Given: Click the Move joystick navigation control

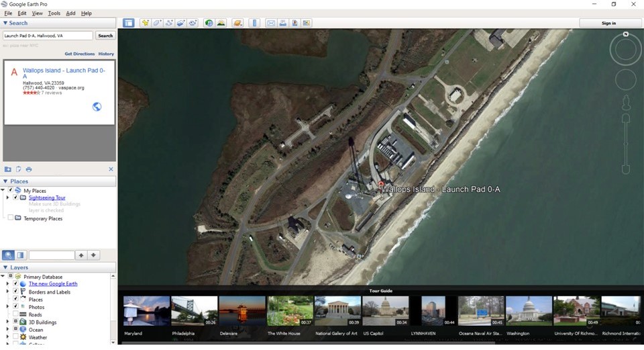Looking at the screenshot, I should coord(625,80).
